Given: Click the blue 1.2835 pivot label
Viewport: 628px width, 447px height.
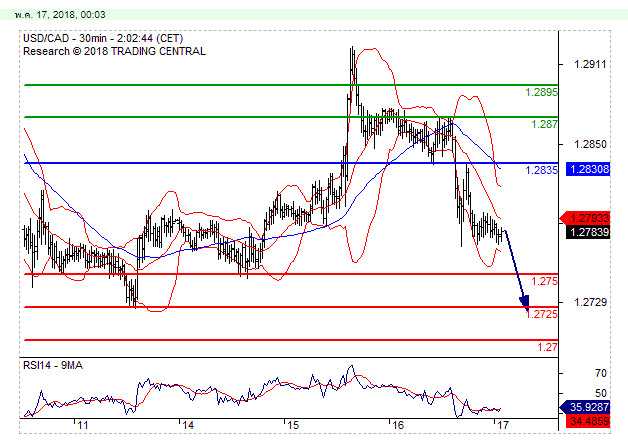Looking at the screenshot, I should 541,170.
